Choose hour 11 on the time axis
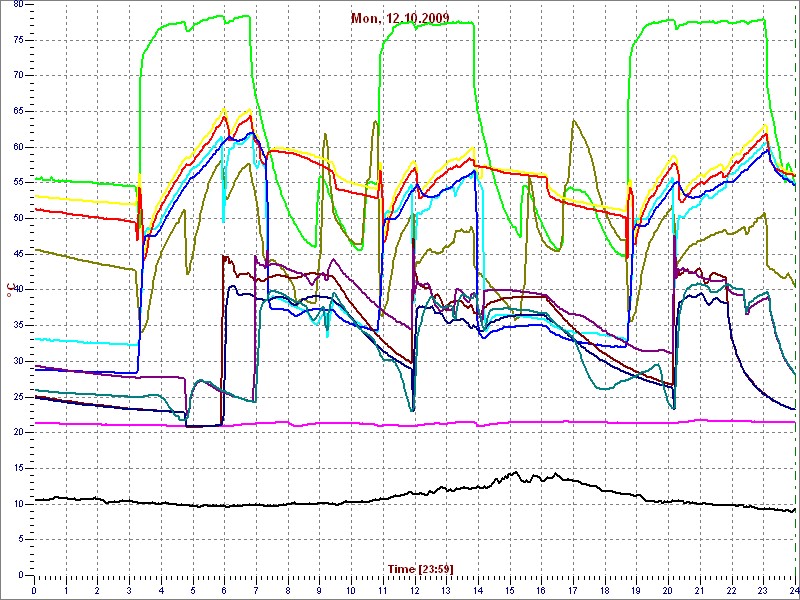Viewport: 800px width, 600px height. tap(383, 591)
